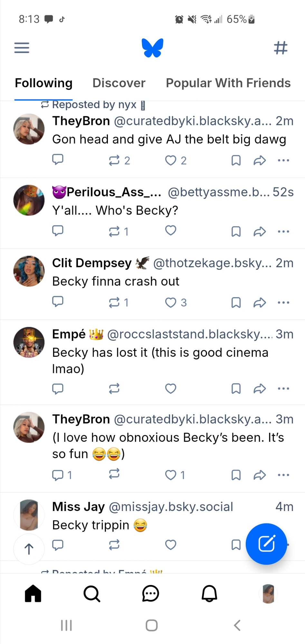Tap the compose new post button

(x=266, y=544)
